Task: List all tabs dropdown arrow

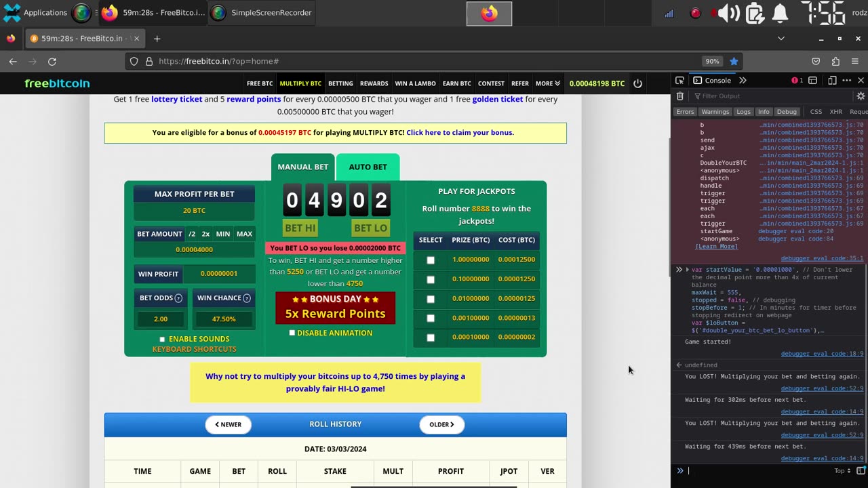Action: [781, 39]
